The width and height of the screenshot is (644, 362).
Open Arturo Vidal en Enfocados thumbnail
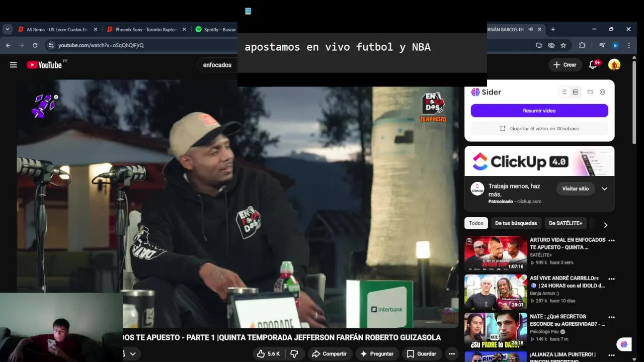point(496,254)
